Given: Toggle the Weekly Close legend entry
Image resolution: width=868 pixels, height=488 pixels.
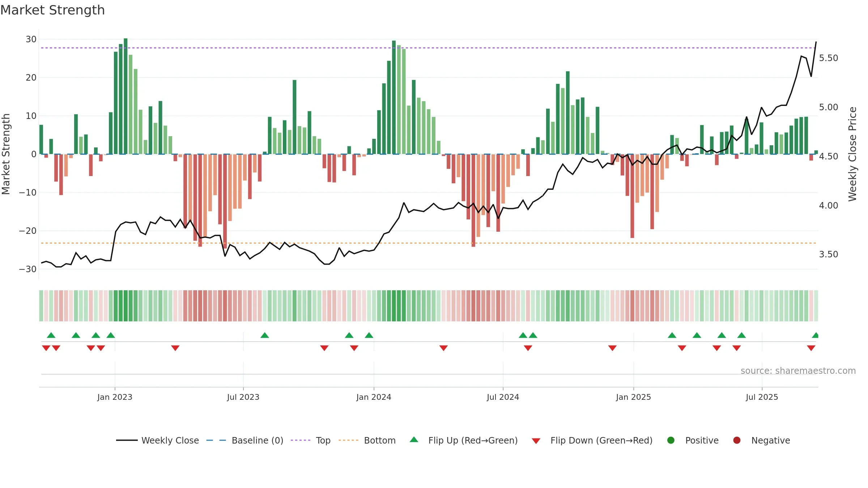Looking at the screenshot, I should click(x=158, y=440).
